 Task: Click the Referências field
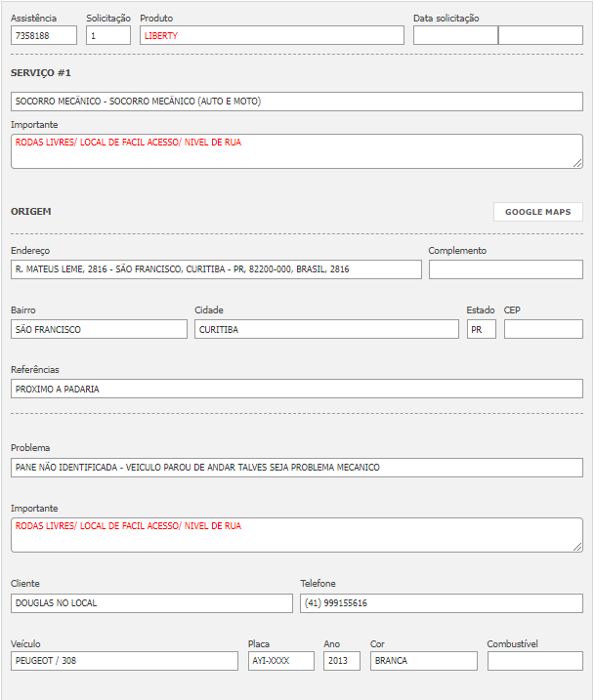point(296,389)
